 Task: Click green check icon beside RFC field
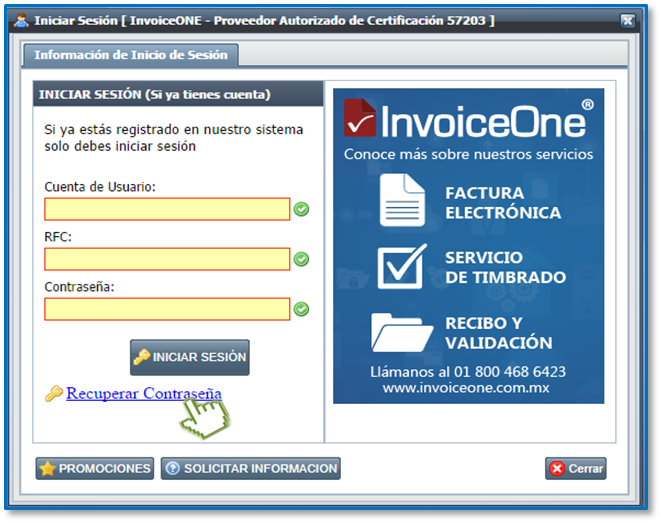pyautogui.click(x=301, y=259)
